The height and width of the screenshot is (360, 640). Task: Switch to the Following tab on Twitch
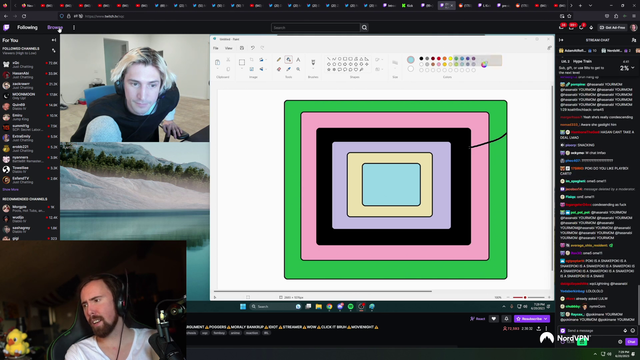click(x=27, y=27)
